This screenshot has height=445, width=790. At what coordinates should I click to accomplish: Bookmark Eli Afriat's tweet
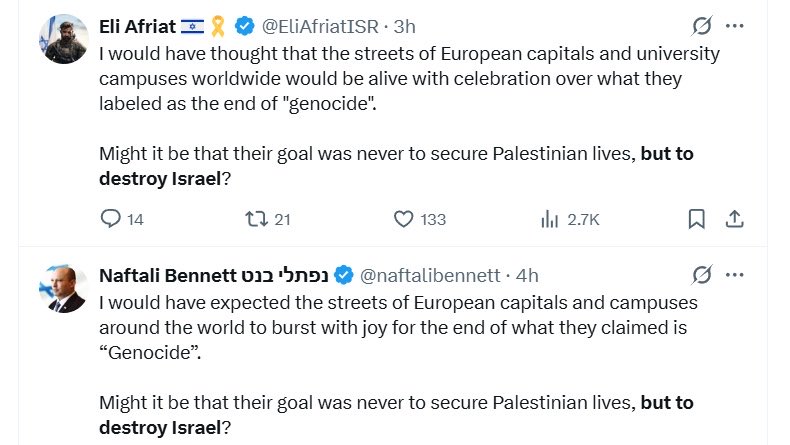[696, 219]
